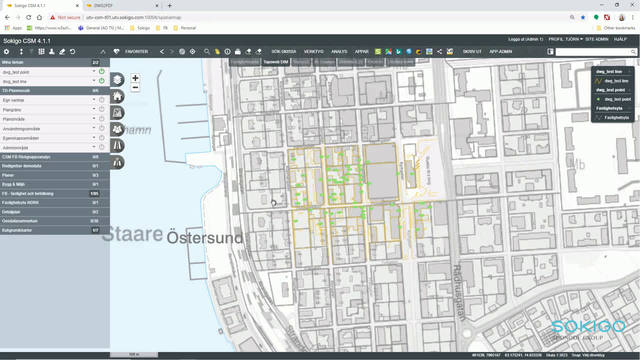Toggle power for dwg_test line layer

(102, 81)
